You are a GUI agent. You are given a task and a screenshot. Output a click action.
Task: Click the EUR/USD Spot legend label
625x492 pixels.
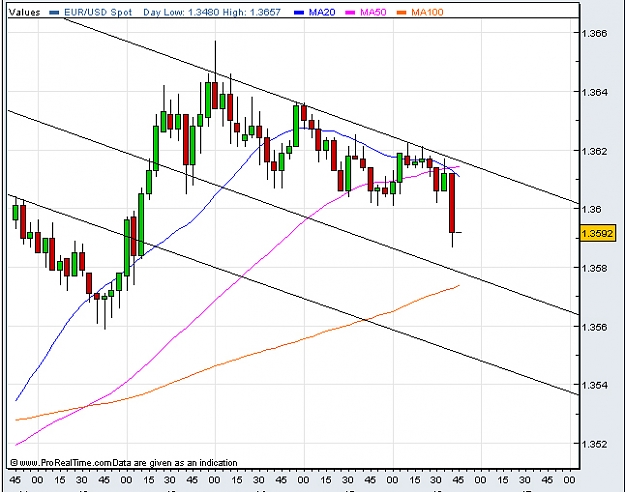click(x=98, y=12)
